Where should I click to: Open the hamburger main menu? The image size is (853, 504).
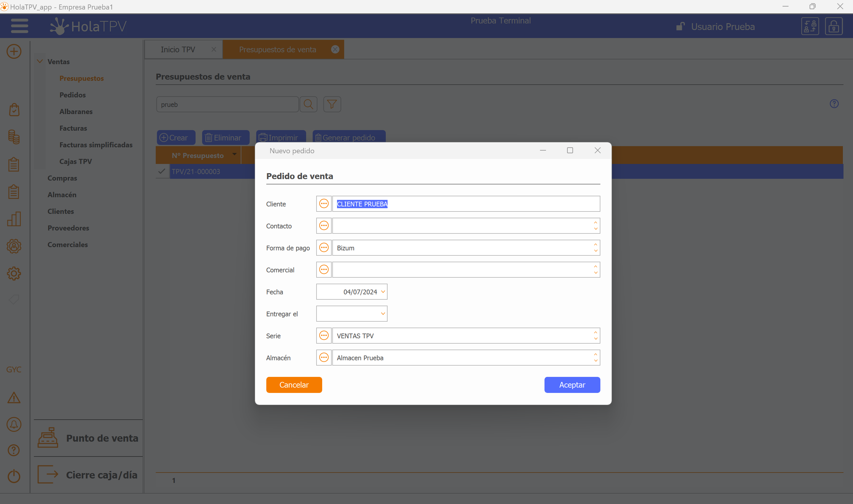point(19,26)
